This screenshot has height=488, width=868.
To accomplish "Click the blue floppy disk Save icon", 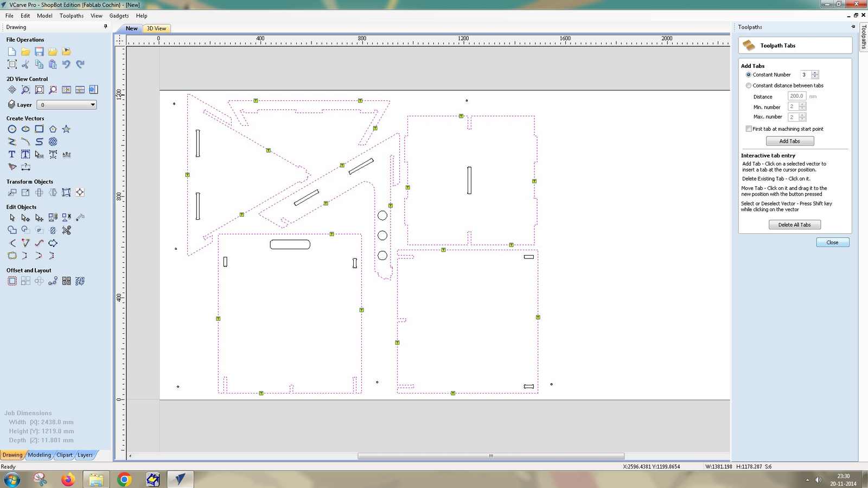I will tap(39, 52).
